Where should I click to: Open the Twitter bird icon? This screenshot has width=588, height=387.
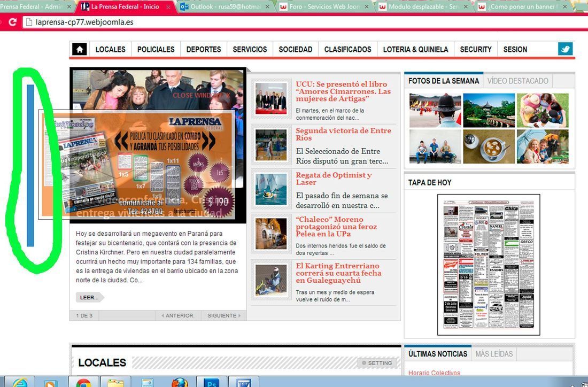(565, 49)
